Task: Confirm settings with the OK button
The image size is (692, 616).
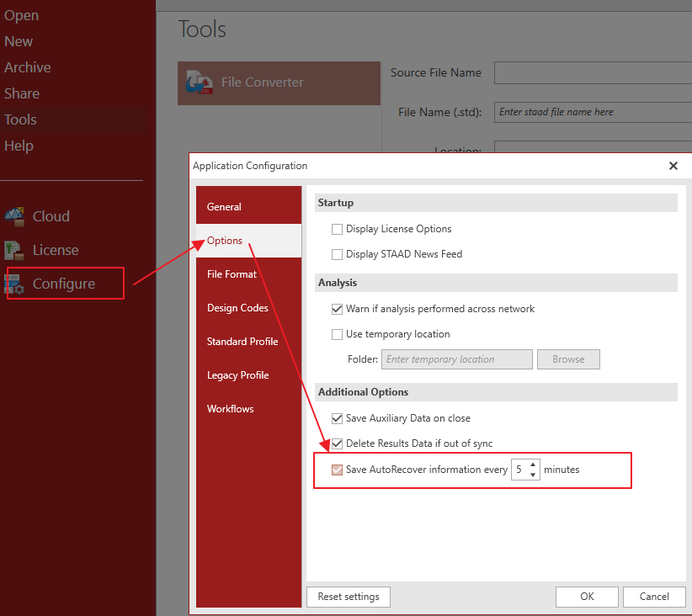Action: click(x=587, y=597)
